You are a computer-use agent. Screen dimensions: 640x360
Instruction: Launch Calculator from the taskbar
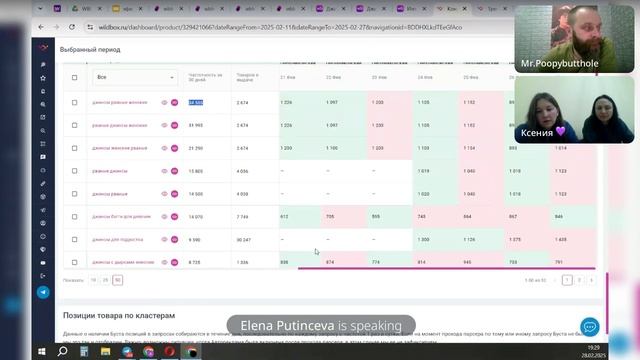coord(84,351)
